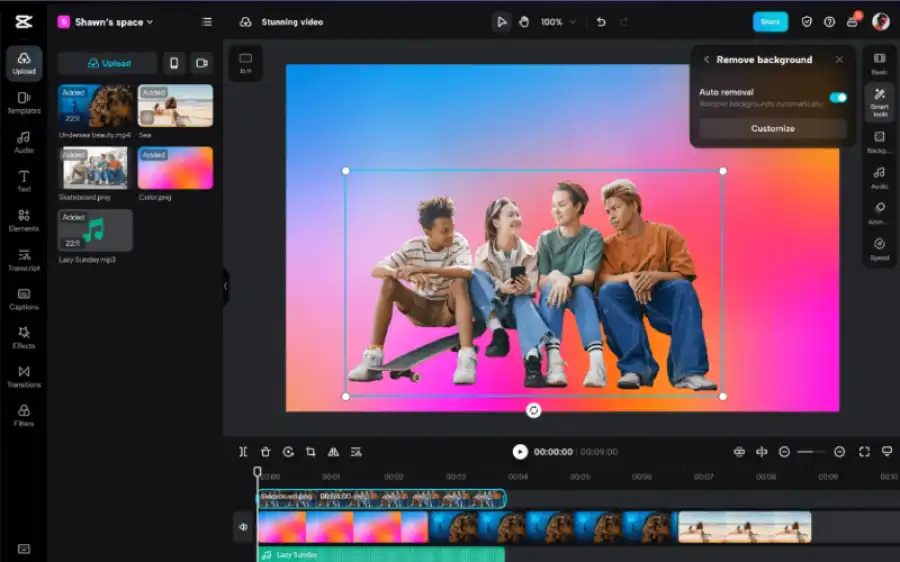Open the Smart tools panel
Viewport: 900px width, 562px height.
point(879,102)
